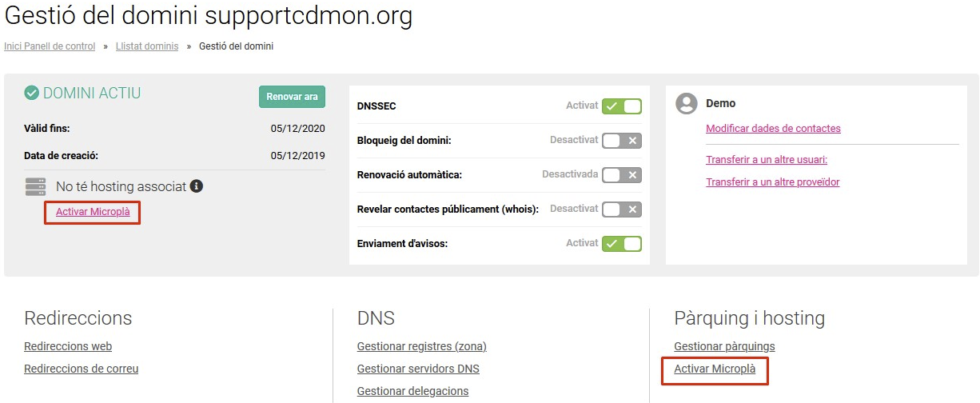Click the green domain active checkmark icon

tap(32, 94)
